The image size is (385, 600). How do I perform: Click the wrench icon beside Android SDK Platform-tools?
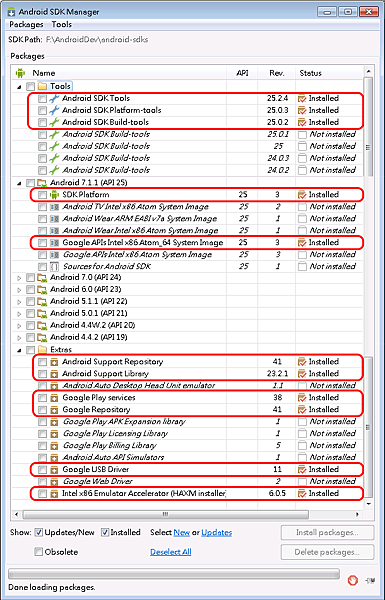(x=54, y=110)
